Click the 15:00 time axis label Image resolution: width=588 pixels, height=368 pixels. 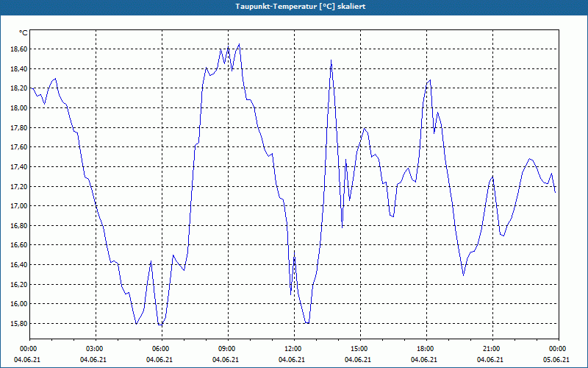[360, 349]
